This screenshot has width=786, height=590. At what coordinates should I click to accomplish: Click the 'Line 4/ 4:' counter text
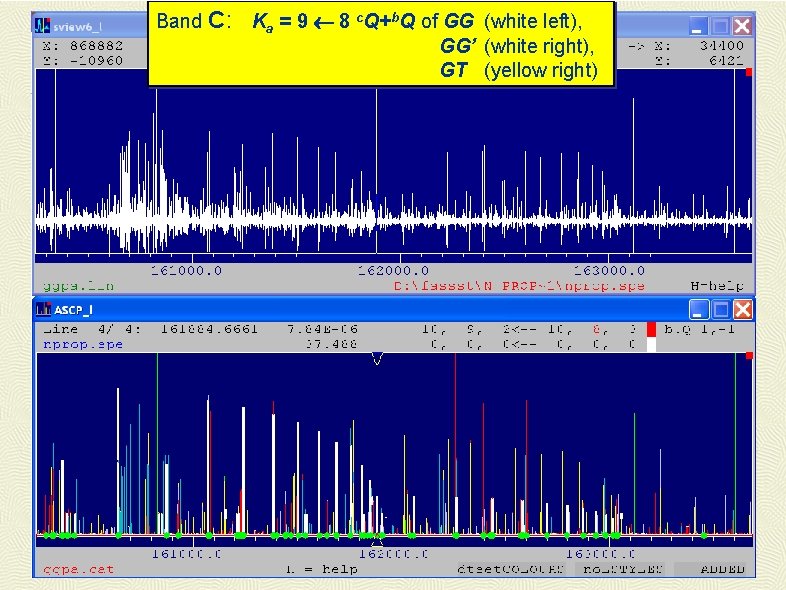pyautogui.click(x=92, y=329)
